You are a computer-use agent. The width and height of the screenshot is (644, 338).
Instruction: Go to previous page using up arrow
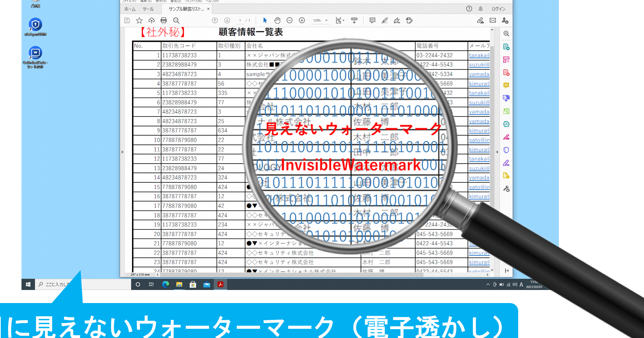point(215,20)
